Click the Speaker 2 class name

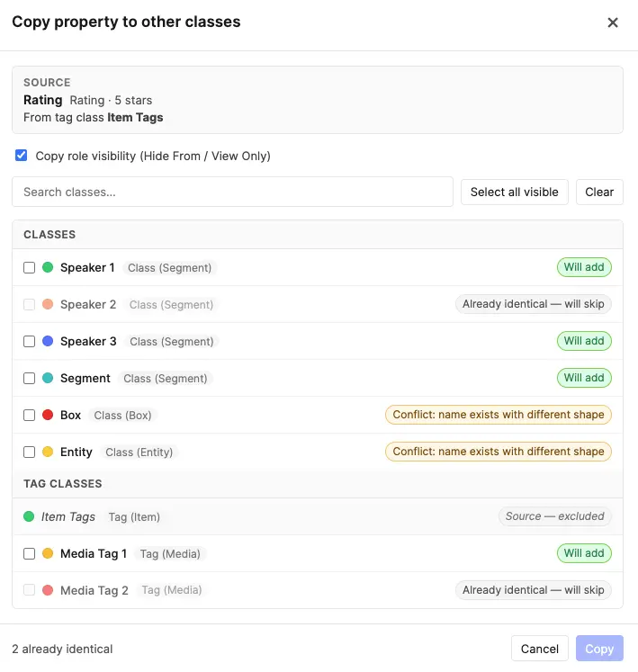88,304
